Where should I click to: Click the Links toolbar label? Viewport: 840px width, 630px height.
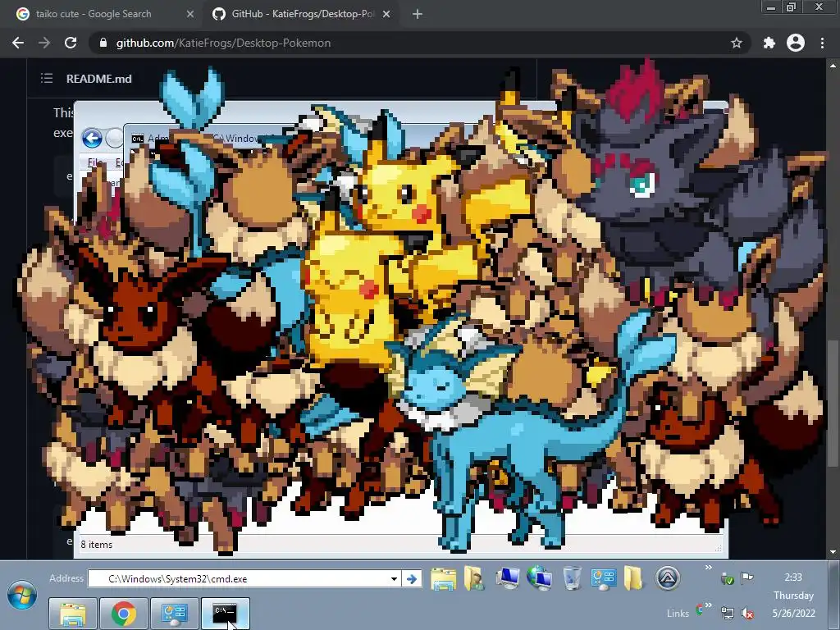pyautogui.click(x=678, y=614)
